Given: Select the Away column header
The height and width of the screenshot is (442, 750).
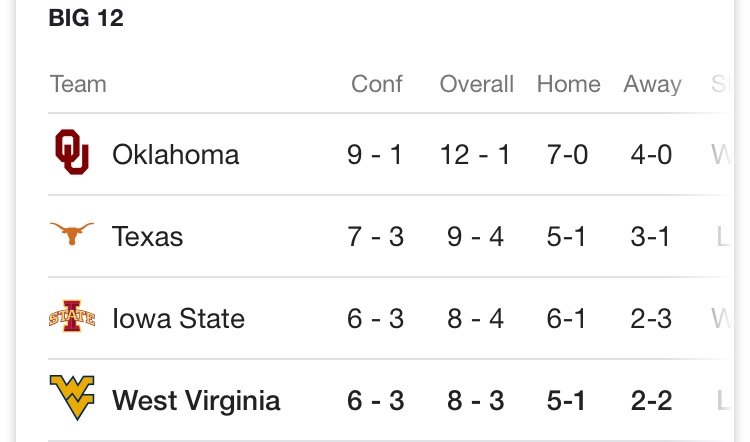Looking at the screenshot, I should 652,85.
